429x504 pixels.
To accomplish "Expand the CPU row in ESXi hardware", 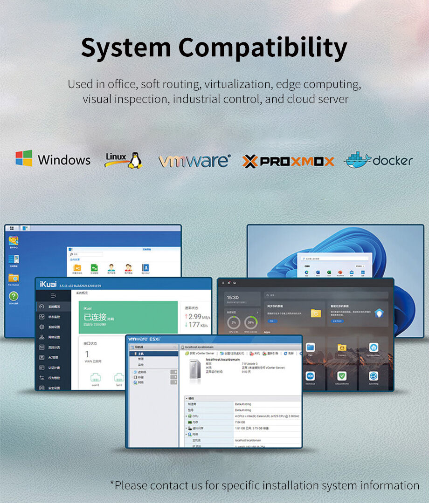I will 187,416.
